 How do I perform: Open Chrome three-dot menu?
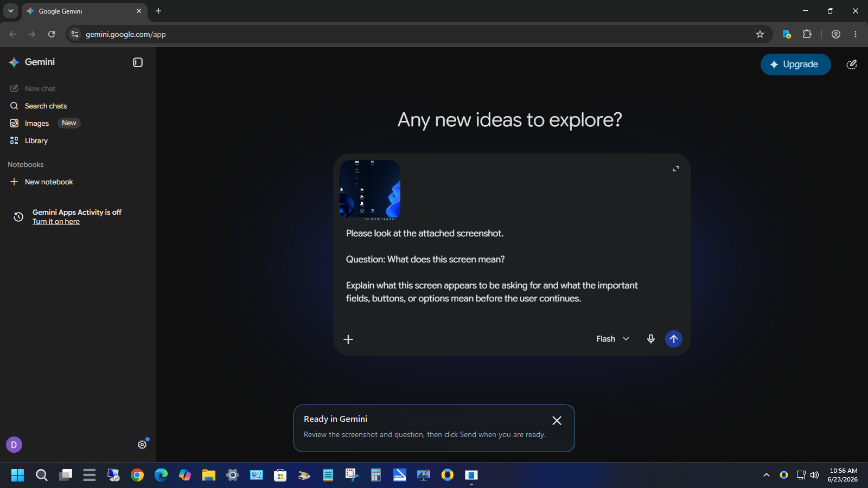click(856, 34)
